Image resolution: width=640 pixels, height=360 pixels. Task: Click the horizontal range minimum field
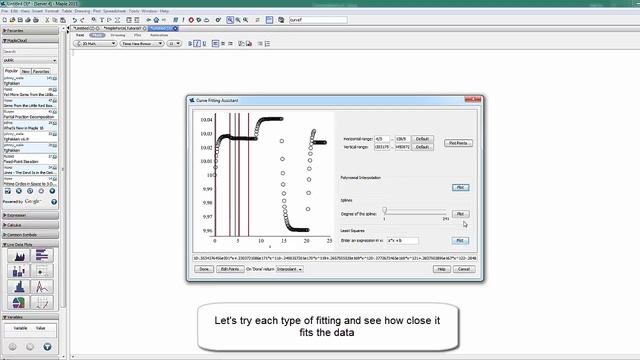382,139
